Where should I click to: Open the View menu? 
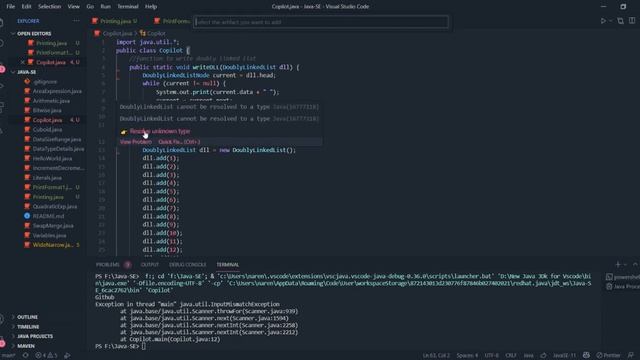coord(73,7)
